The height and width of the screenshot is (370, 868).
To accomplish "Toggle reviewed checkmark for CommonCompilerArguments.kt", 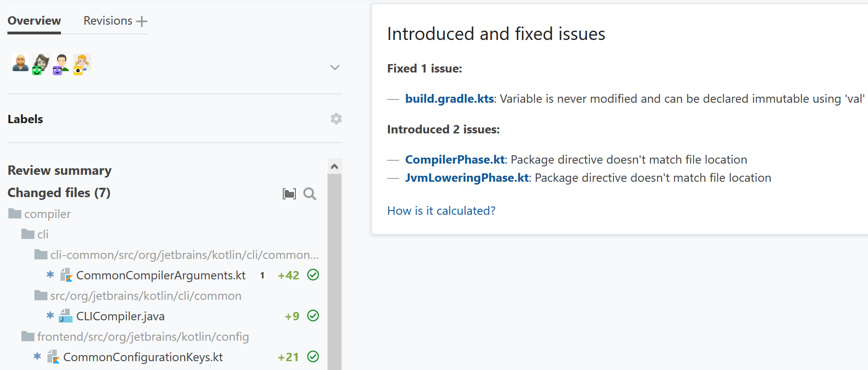I will click(x=313, y=275).
